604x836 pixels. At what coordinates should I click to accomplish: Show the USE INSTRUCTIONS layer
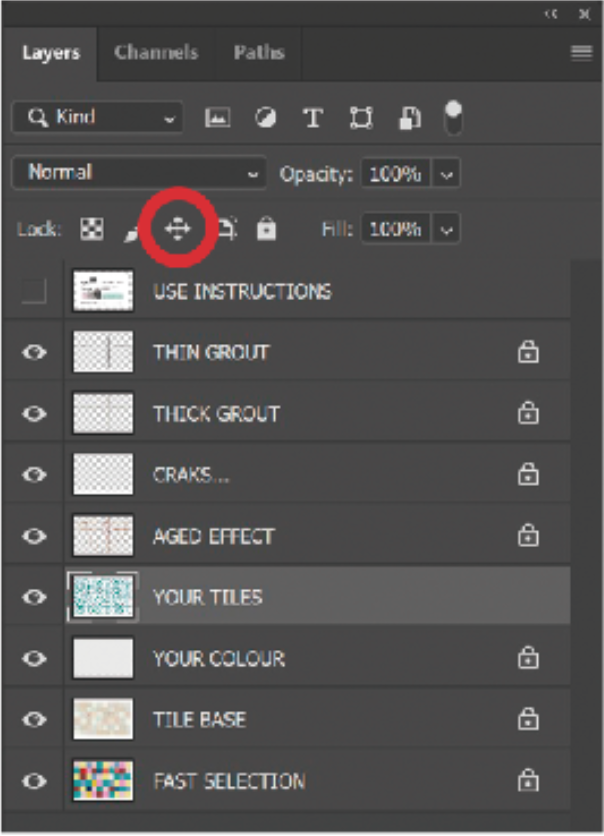tap(36, 292)
